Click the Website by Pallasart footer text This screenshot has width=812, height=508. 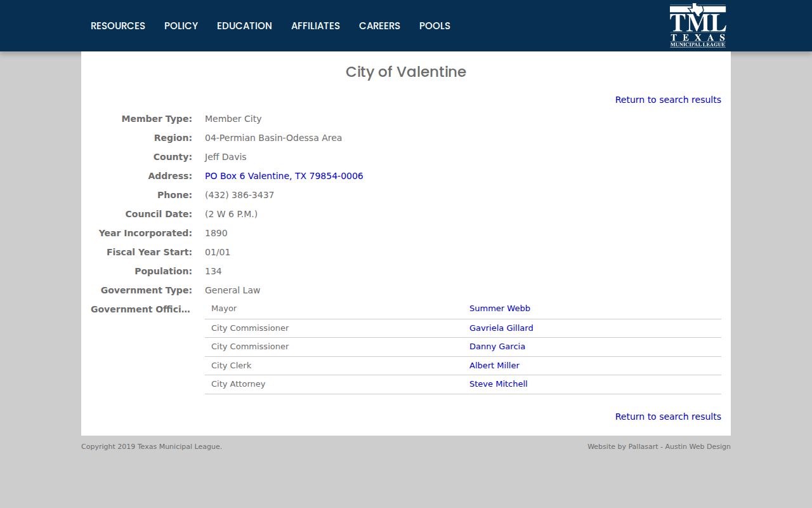[659, 446]
